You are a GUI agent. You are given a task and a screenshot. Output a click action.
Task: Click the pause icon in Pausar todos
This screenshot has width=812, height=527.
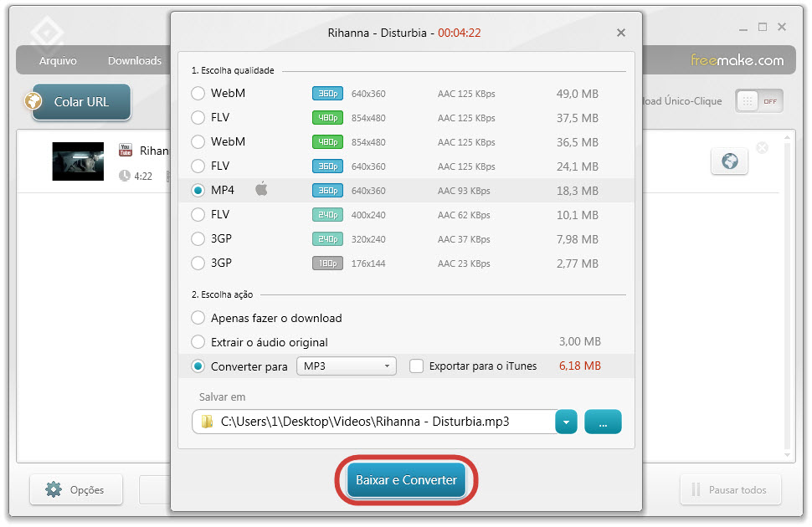point(696,489)
